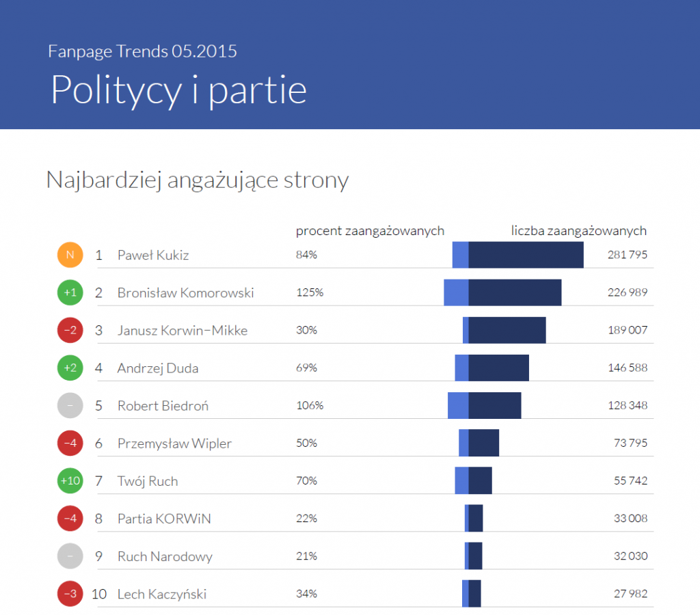Select the gray badge next to Ruch Narodowy

[70, 556]
